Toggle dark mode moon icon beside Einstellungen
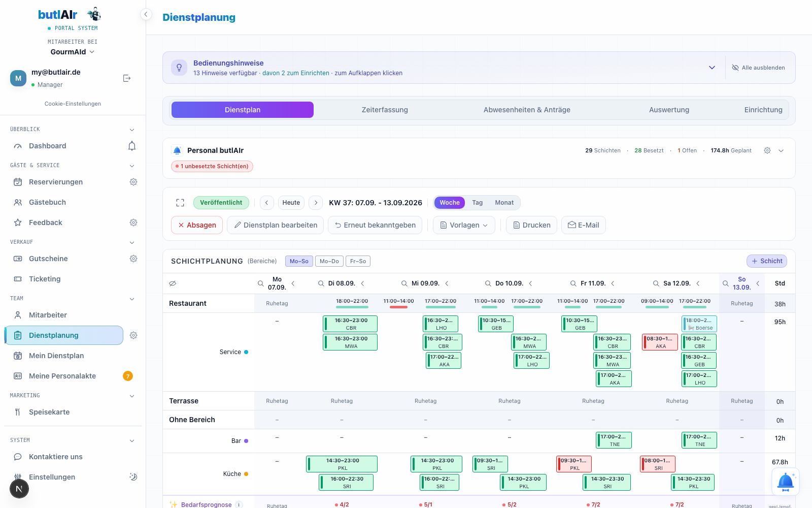 click(x=133, y=477)
